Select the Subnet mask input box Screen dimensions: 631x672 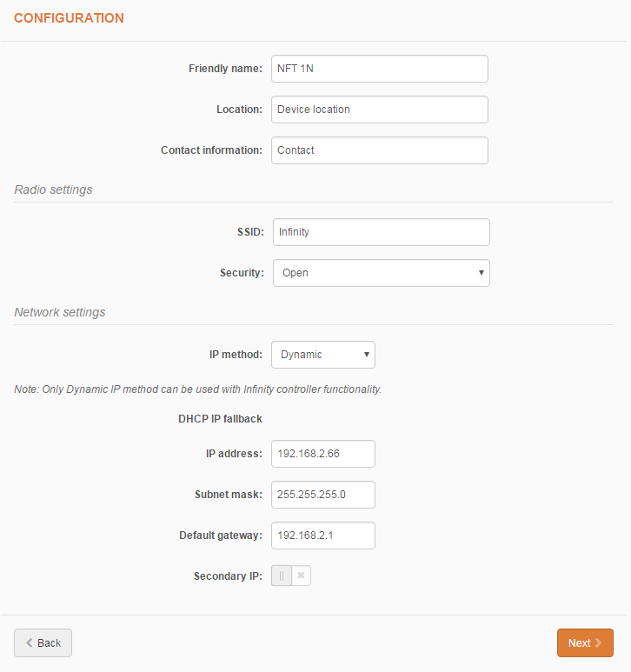[322, 495]
